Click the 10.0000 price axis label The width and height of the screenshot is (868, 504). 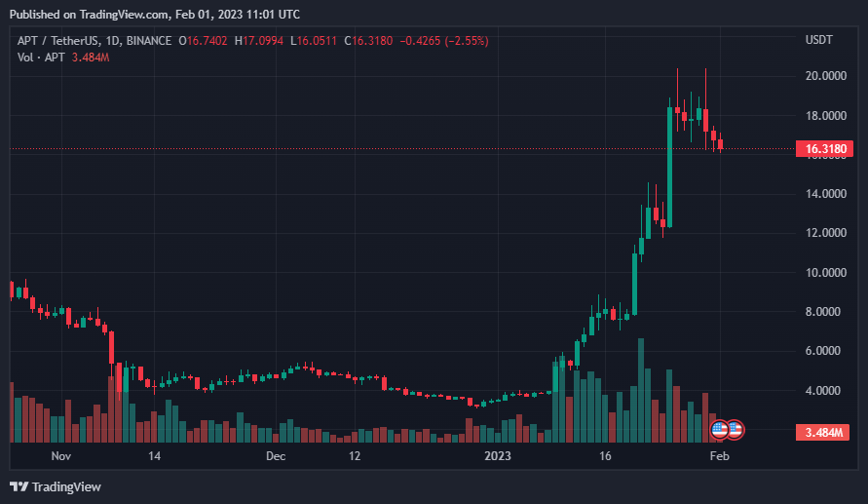[825, 273]
